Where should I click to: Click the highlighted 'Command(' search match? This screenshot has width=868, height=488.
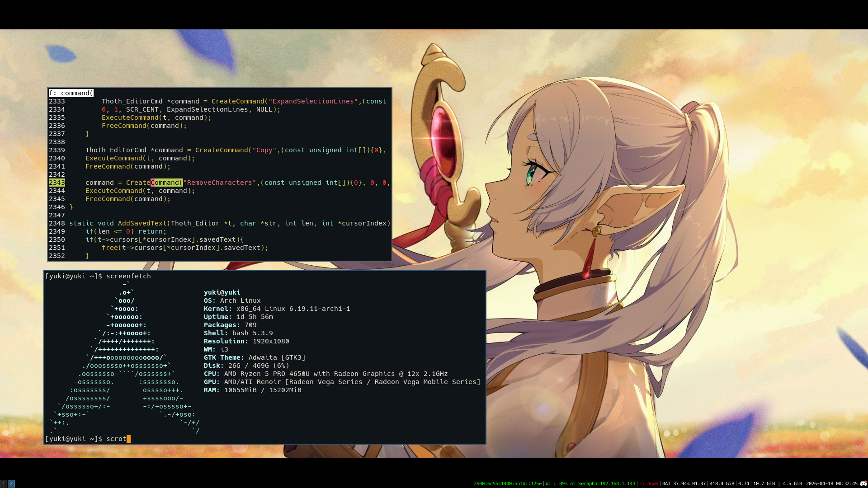pos(166,183)
